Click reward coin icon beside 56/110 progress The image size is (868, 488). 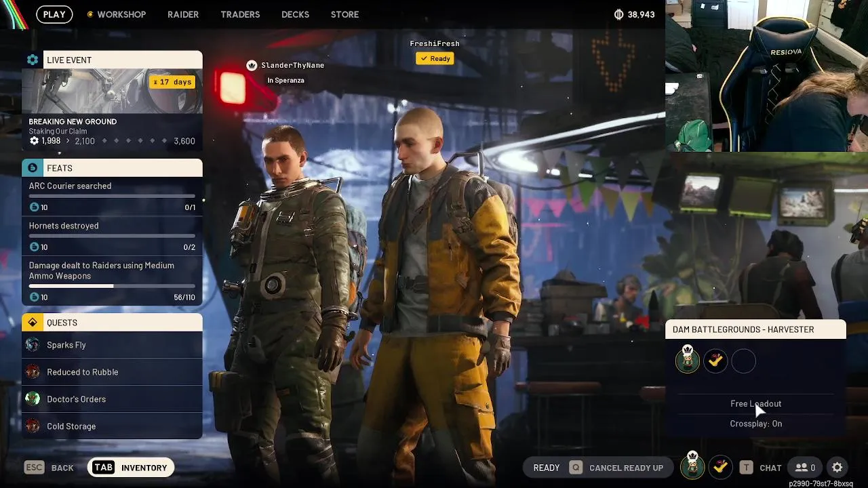[35, 298]
